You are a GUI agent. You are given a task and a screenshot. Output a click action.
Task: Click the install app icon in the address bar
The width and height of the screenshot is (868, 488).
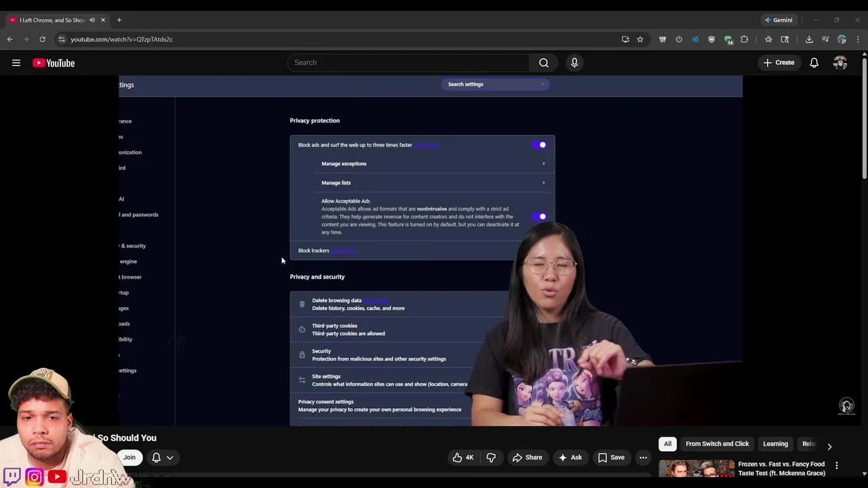(625, 39)
